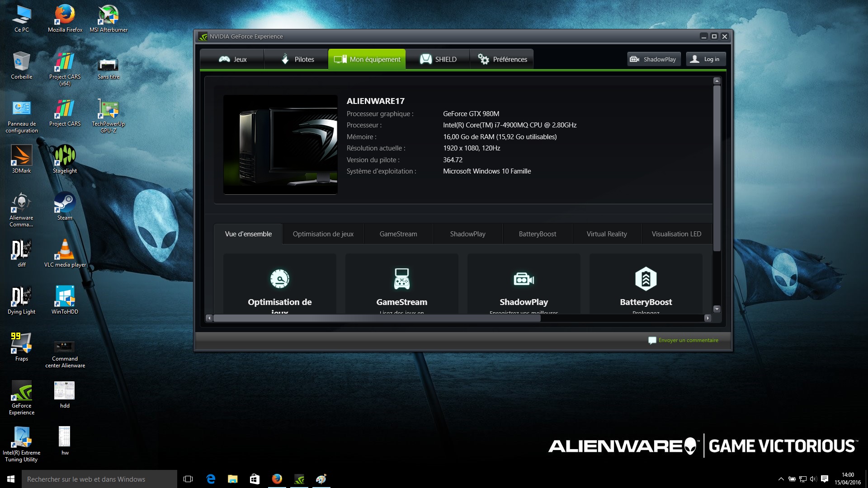The width and height of the screenshot is (868, 488).
Task: Select the Steam desktop icon
Action: click(65, 206)
